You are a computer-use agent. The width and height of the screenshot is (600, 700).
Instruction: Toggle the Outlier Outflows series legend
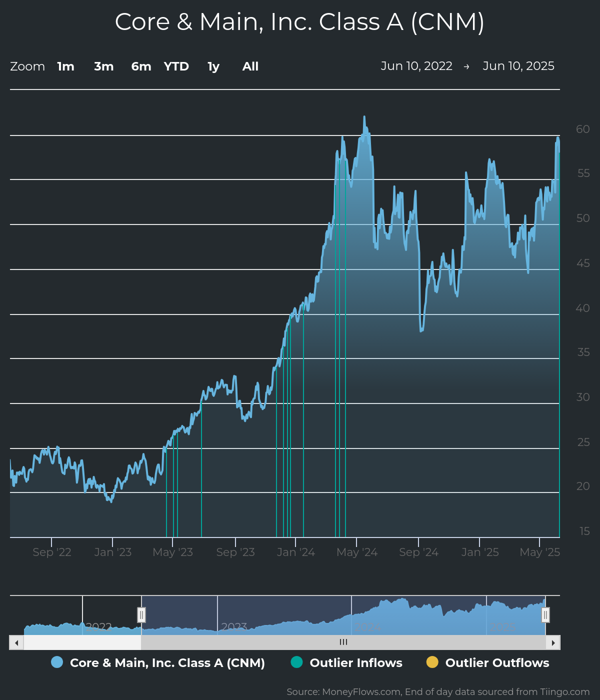[487, 662]
